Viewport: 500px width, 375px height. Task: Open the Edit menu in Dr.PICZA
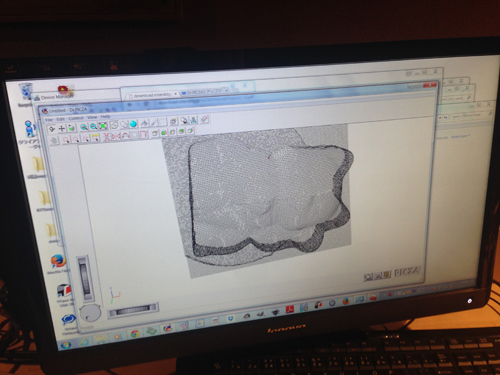(60, 119)
